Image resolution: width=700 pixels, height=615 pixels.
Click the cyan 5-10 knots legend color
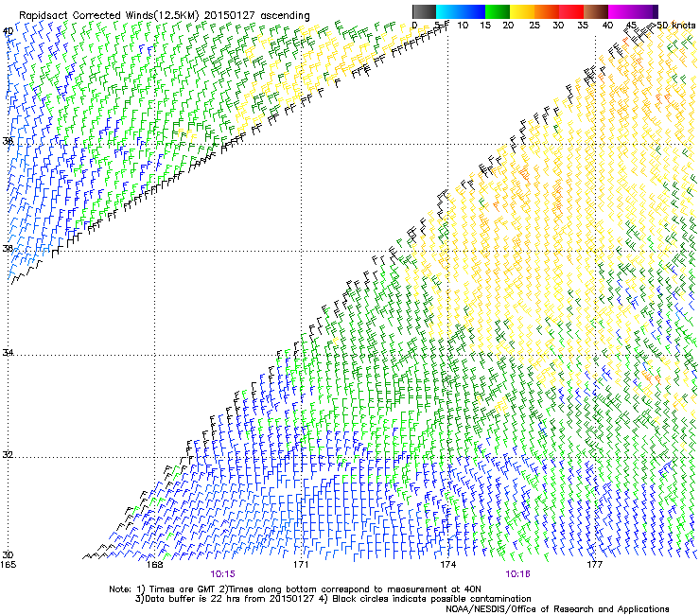447,11
